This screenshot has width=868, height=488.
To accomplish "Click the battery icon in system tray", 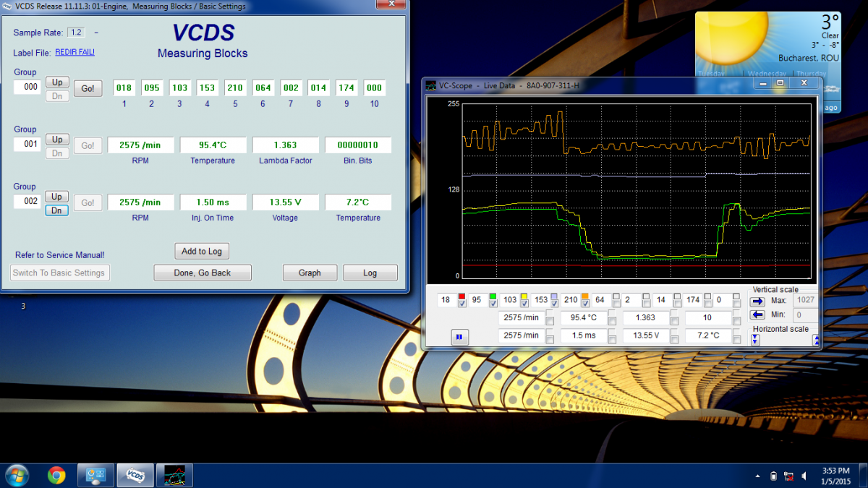I will tap(774, 476).
